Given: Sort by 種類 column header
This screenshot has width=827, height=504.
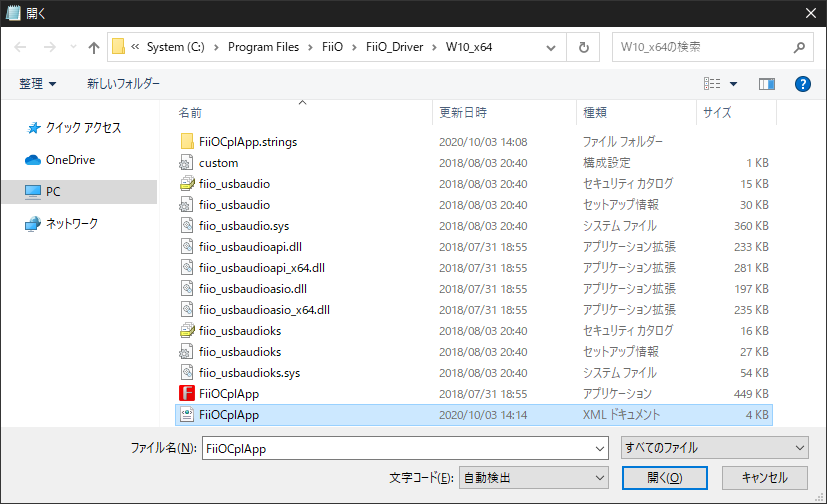Looking at the screenshot, I should point(595,112).
